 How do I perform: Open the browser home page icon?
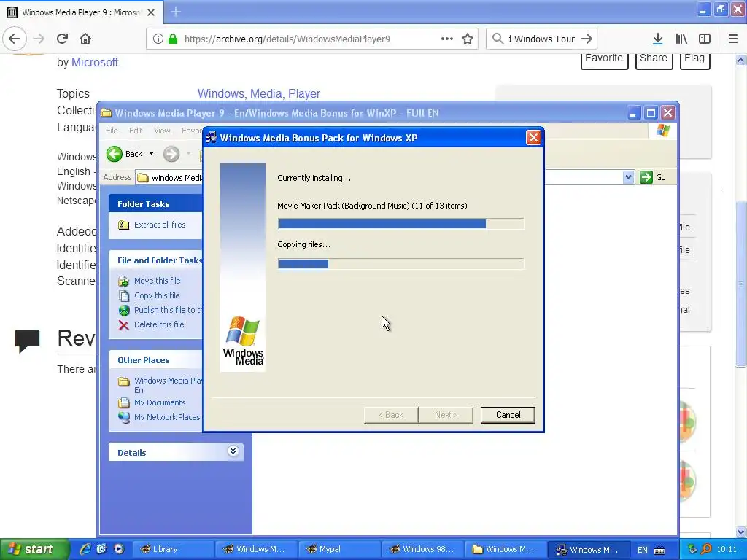tap(85, 39)
